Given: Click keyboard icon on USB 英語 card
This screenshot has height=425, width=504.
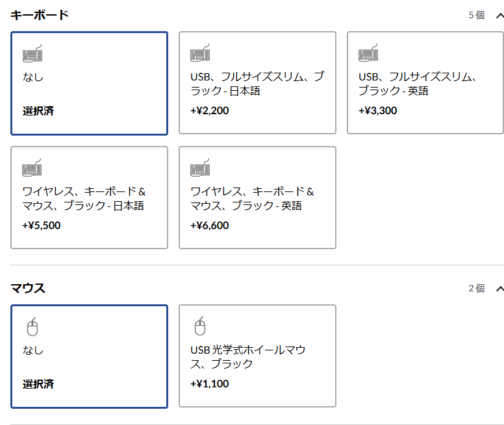Looking at the screenshot, I should tap(368, 53).
